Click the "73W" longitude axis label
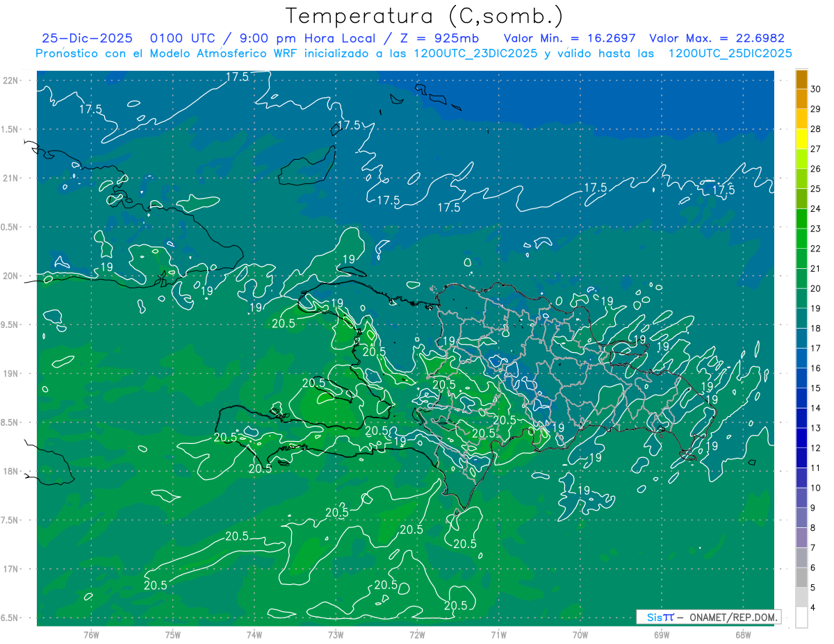The height and width of the screenshot is (644, 834). tap(336, 635)
